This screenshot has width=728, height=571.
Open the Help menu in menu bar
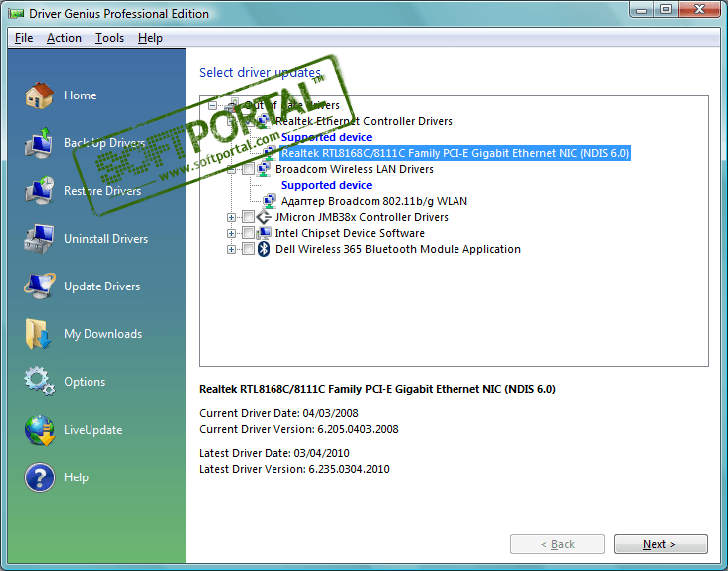[150, 38]
